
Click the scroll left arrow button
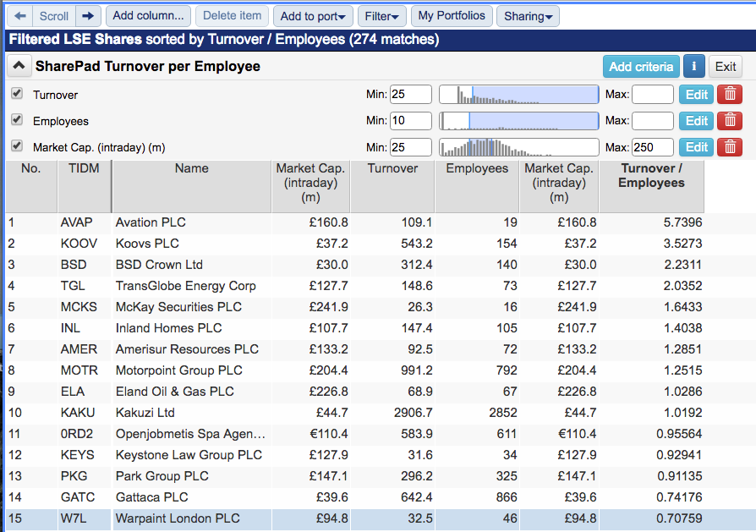coord(19,16)
